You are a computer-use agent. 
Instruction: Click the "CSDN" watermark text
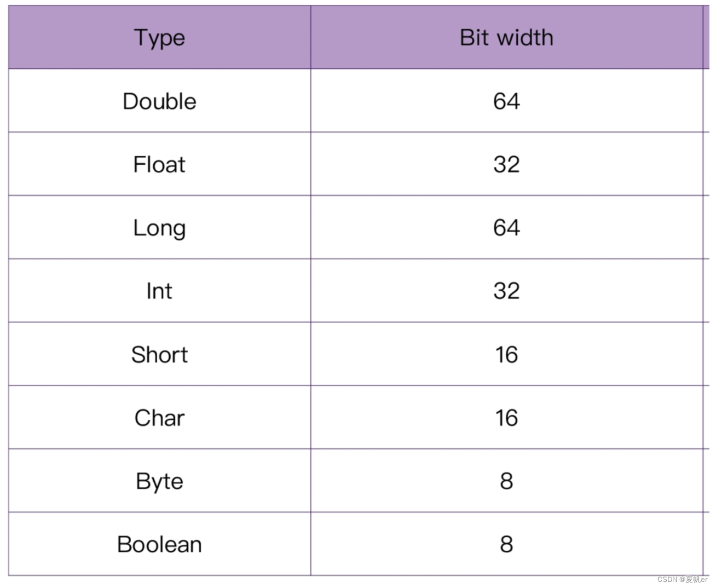[667, 579]
